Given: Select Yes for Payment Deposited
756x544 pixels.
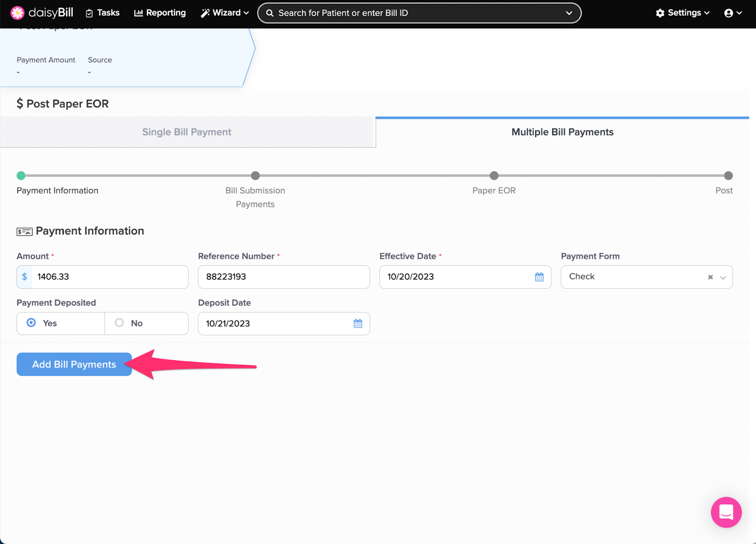Looking at the screenshot, I should tap(31, 323).
